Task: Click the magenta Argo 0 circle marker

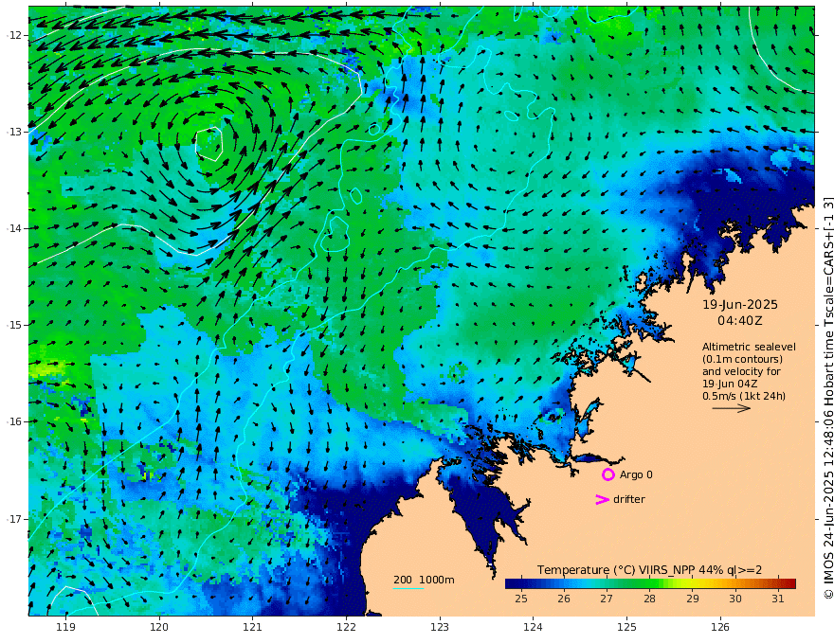Action: (607, 474)
